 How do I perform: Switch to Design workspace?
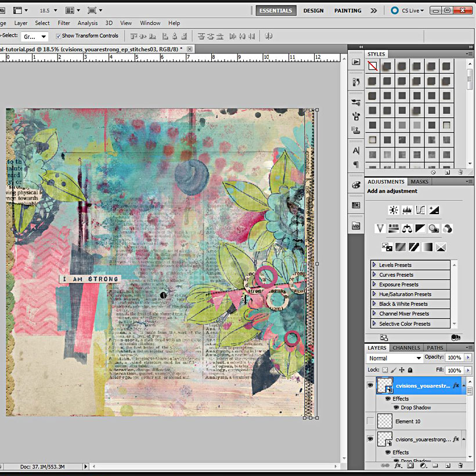click(x=313, y=10)
